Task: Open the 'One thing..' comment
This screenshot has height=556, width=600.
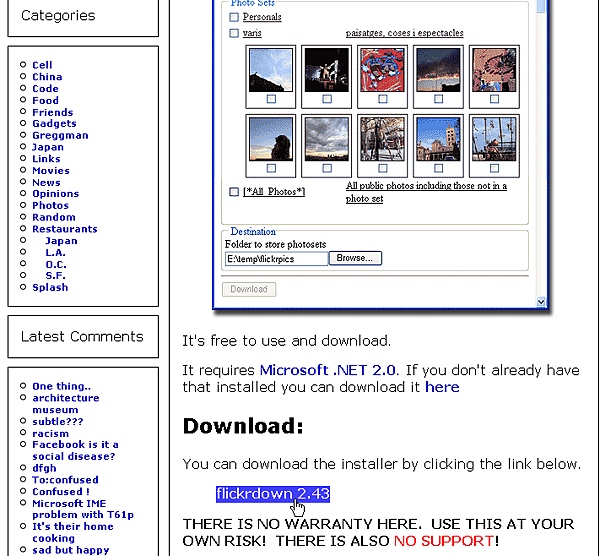Action: click(x=62, y=386)
